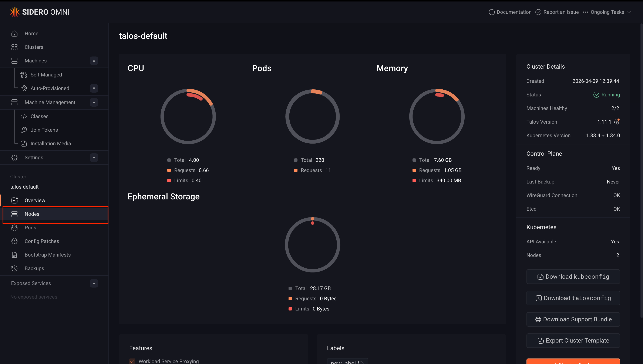
Task: Click the Home sidebar icon
Action: 14,34
